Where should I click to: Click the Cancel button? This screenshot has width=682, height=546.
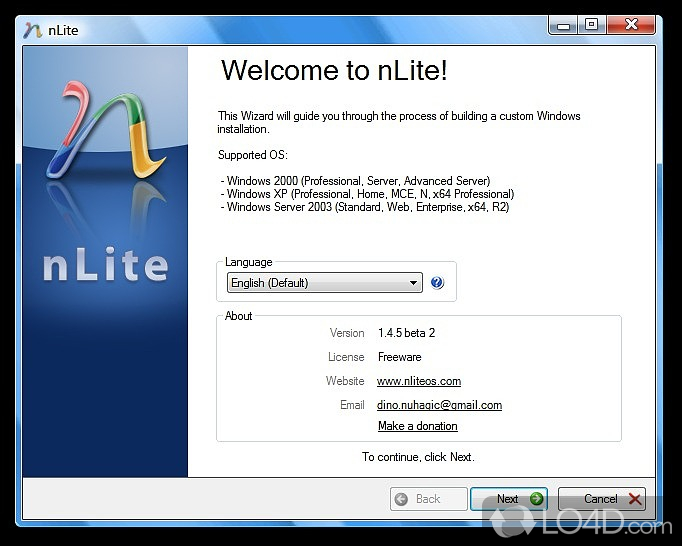point(602,499)
